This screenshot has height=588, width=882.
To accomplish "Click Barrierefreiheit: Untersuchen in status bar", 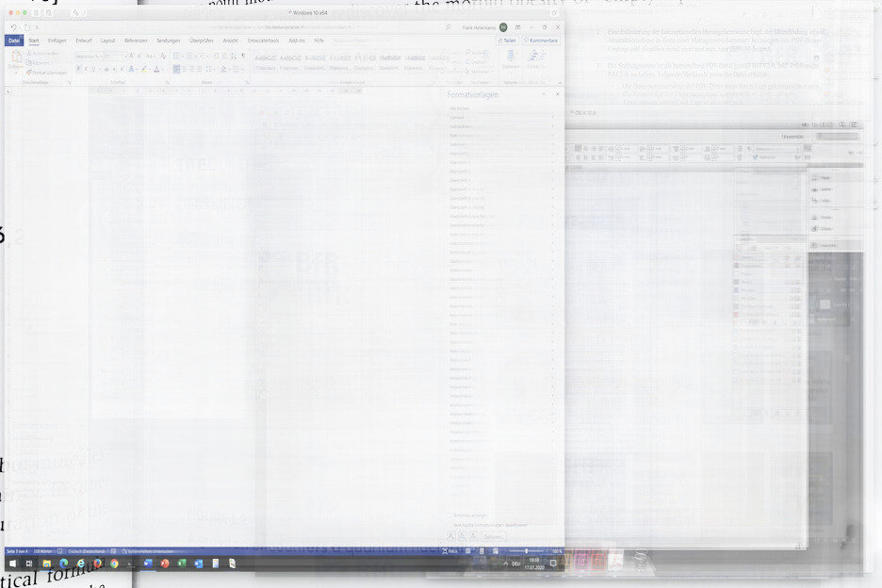I will 147,551.
